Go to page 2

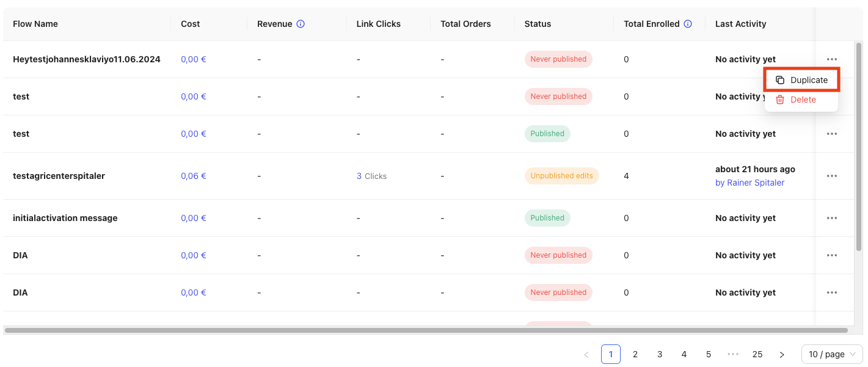635,354
